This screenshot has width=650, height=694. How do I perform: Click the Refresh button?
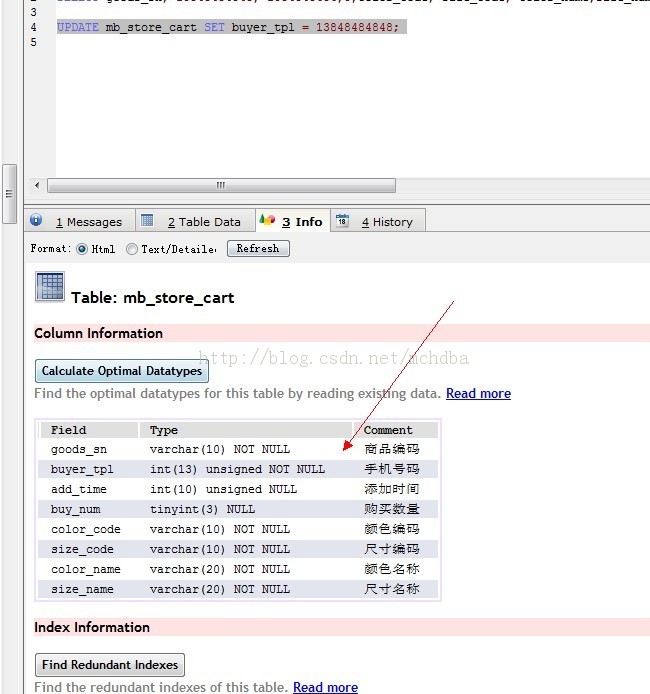[x=258, y=249]
